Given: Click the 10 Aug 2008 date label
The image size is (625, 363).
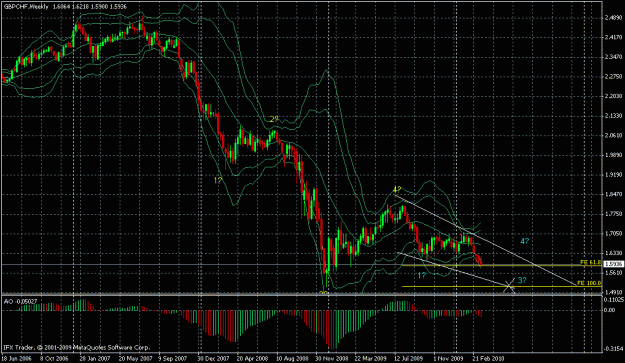Looking at the screenshot, I should [x=292, y=358].
